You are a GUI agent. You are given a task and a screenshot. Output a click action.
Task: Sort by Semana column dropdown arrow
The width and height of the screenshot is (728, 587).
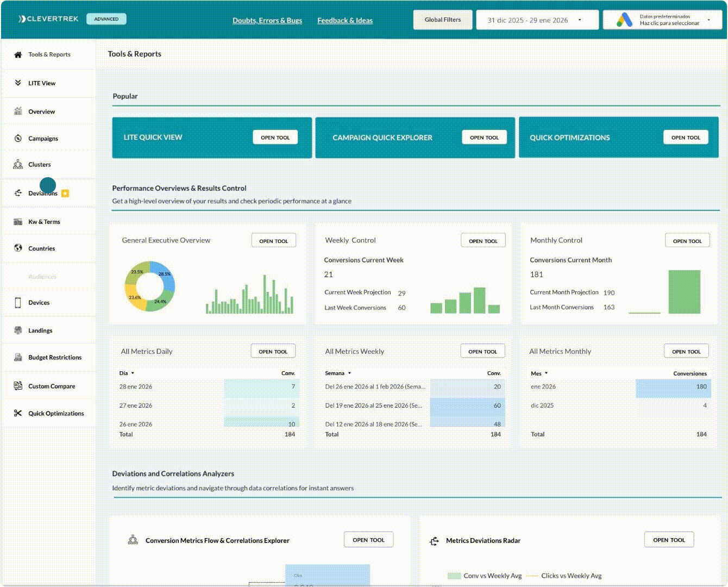(349, 373)
